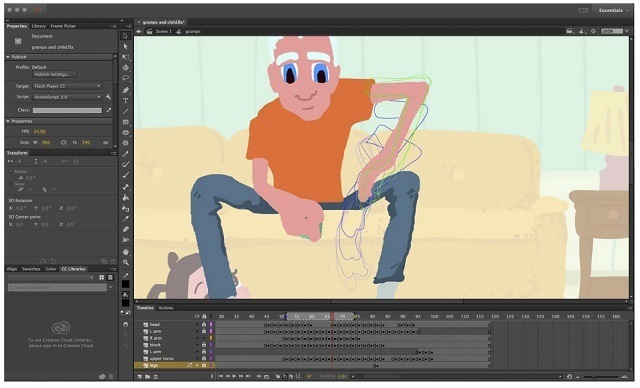This screenshot has height=388, width=640.
Task: Step forward one frame
Action: 241,376
